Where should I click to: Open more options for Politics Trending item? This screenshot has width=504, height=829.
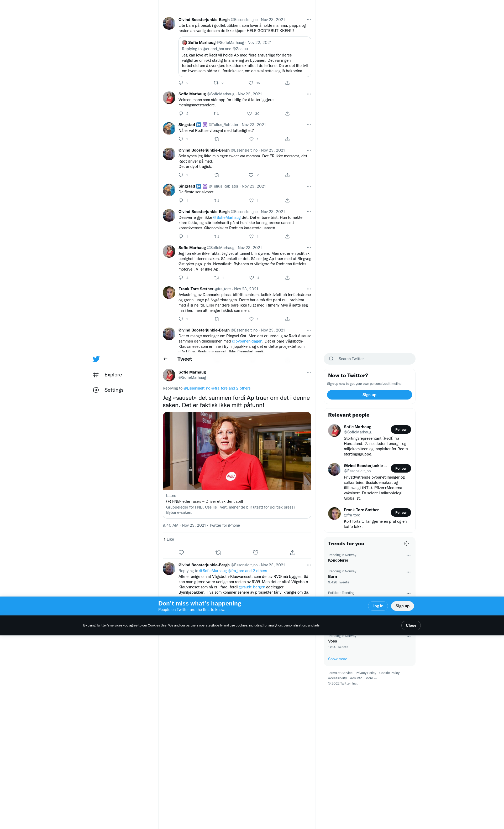click(408, 593)
